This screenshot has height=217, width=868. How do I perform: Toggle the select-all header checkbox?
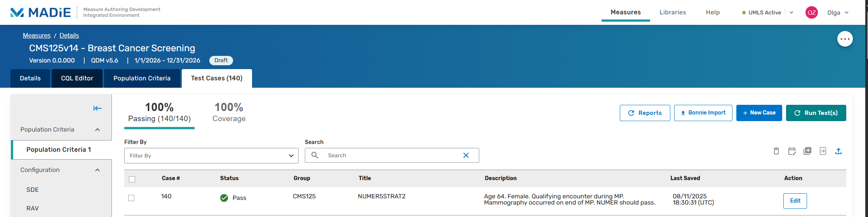click(x=132, y=179)
